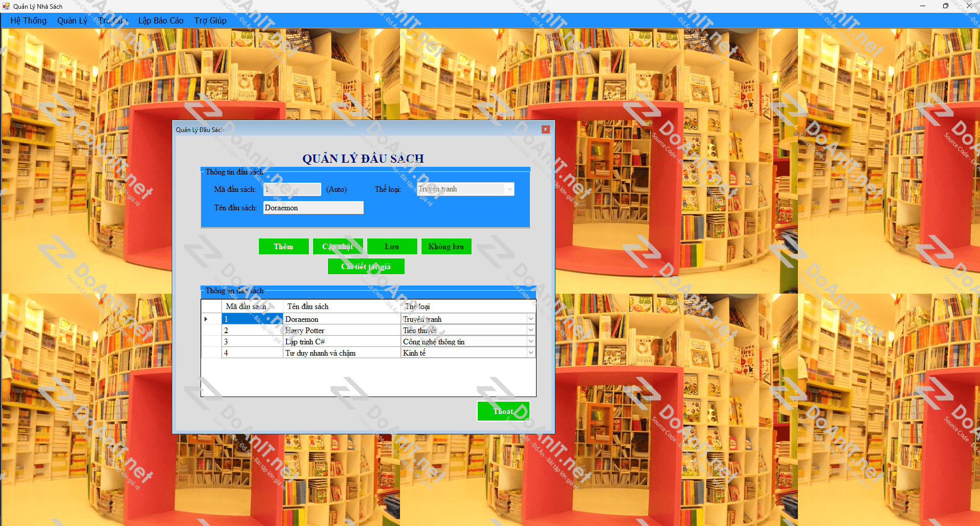This screenshot has width=980, height=526.
Task: Open Chi tiết tác giả details
Action: [366, 267]
